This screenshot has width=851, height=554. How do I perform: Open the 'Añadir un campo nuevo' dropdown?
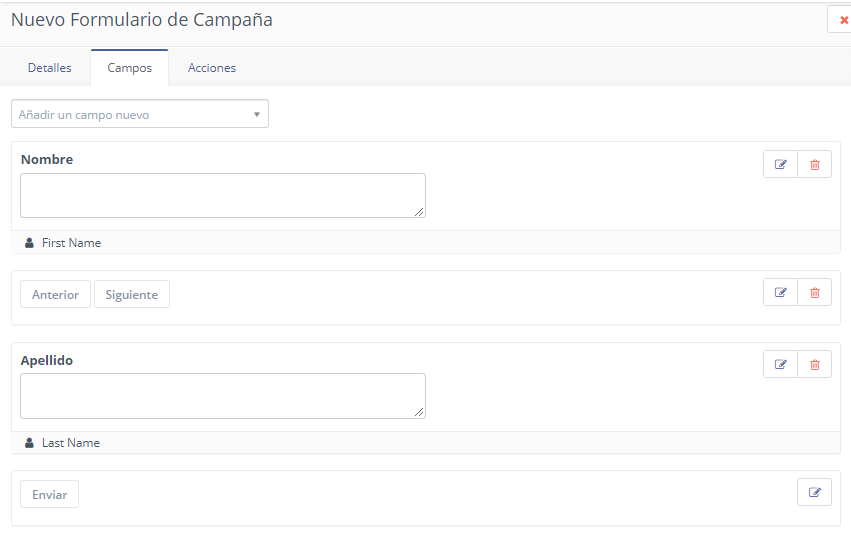tap(139, 114)
